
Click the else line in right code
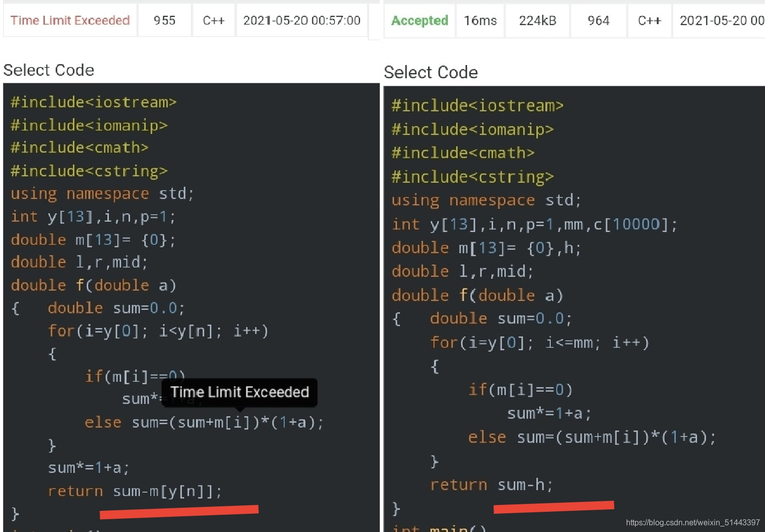pos(592,437)
